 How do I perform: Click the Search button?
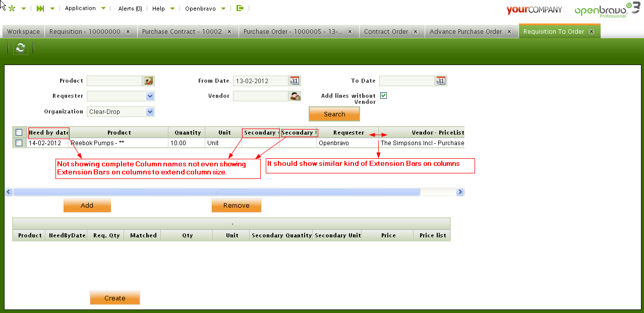(334, 114)
